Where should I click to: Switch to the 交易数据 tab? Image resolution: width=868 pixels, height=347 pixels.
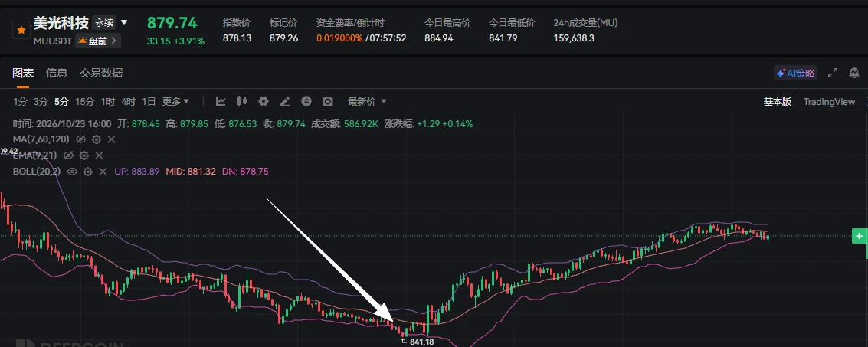101,73
